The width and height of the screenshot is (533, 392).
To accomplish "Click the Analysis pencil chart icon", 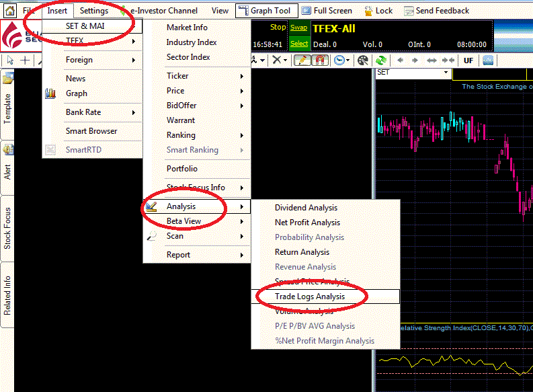I will point(151,206).
